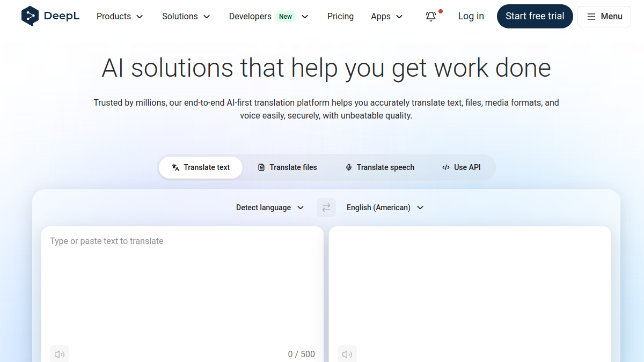644x362 pixels.
Task: Open the notifications bell
Action: tap(431, 16)
